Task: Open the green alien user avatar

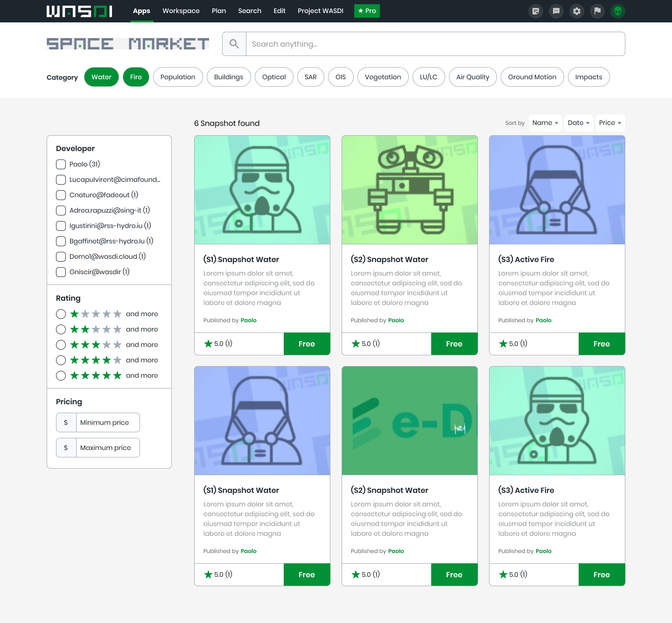Action: tap(618, 11)
